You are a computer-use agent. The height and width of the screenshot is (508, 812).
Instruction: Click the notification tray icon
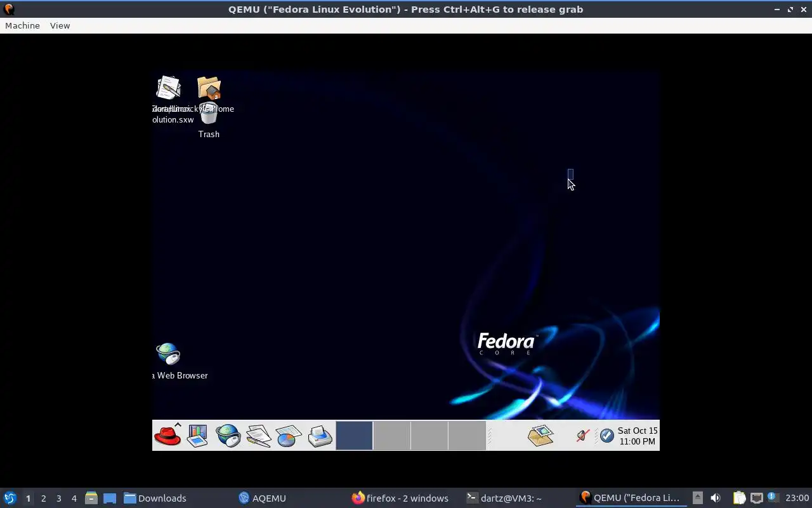click(x=772, y=498)
